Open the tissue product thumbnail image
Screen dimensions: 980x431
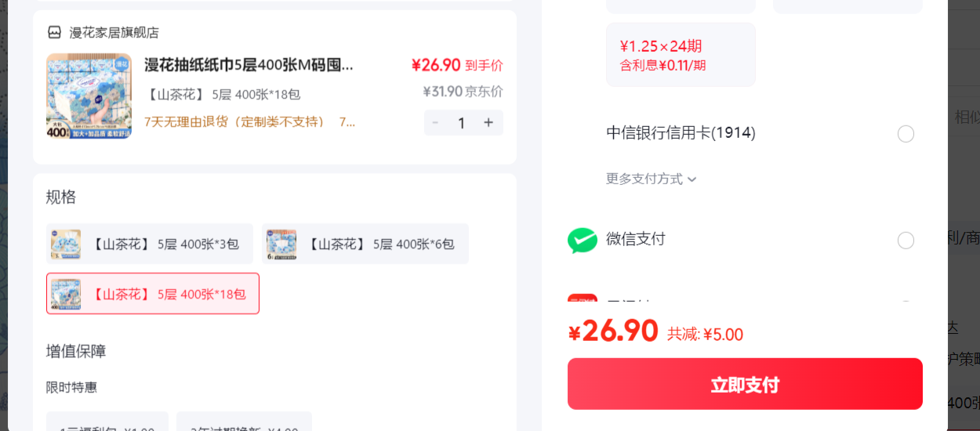[89, 96]
